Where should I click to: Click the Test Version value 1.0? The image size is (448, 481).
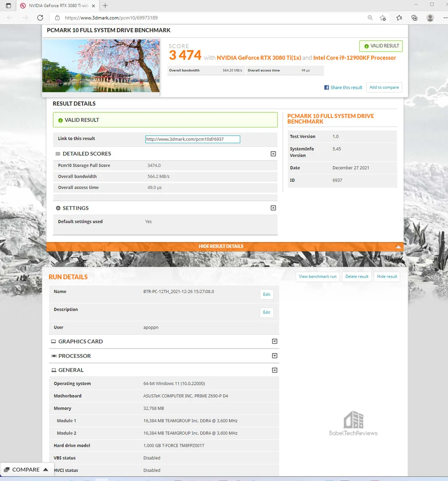pos(335,136)
